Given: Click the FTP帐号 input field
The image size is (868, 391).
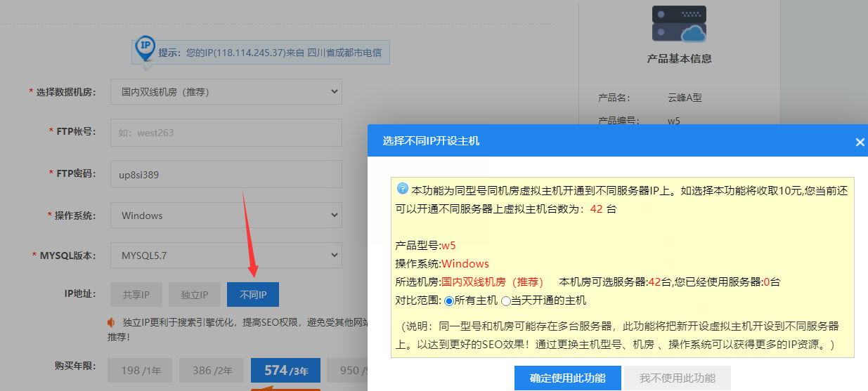Looking at the screenshot, I should (226, 132).
